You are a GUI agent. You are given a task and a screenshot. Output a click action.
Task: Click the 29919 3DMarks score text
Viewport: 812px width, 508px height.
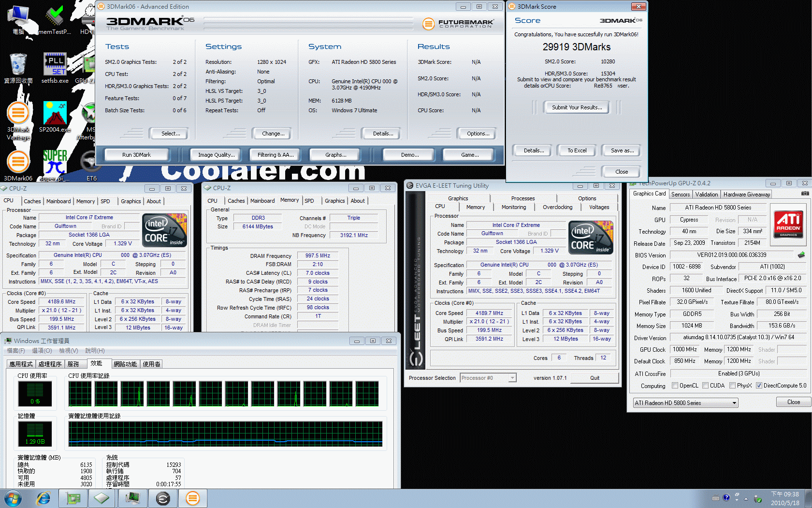coord(576,47)
